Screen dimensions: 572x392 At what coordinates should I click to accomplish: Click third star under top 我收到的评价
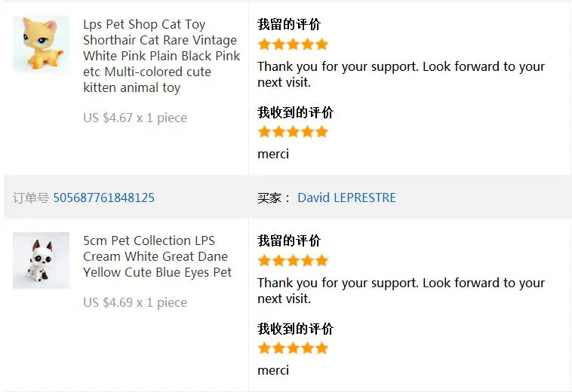pyautogui.click(x=293, y=132)
